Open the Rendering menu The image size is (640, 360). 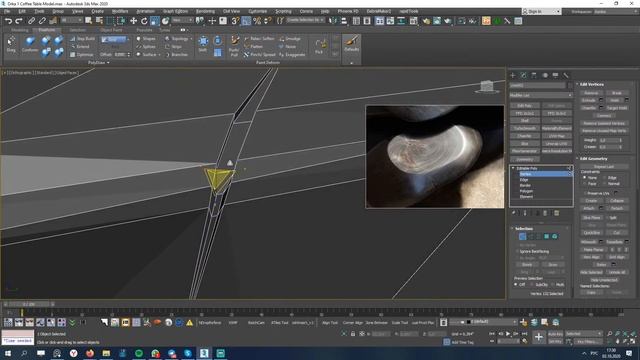205,11
